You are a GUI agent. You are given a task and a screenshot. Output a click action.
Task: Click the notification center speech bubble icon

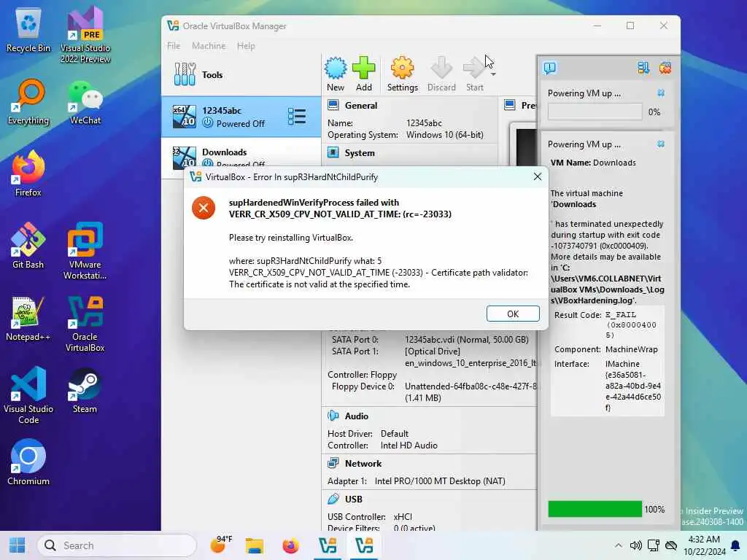coord(549,68)
